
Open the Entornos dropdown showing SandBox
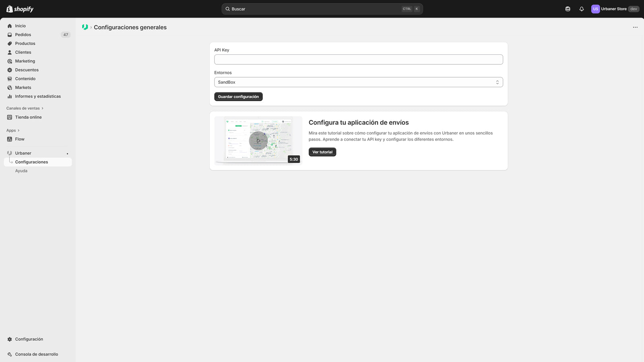359,82
